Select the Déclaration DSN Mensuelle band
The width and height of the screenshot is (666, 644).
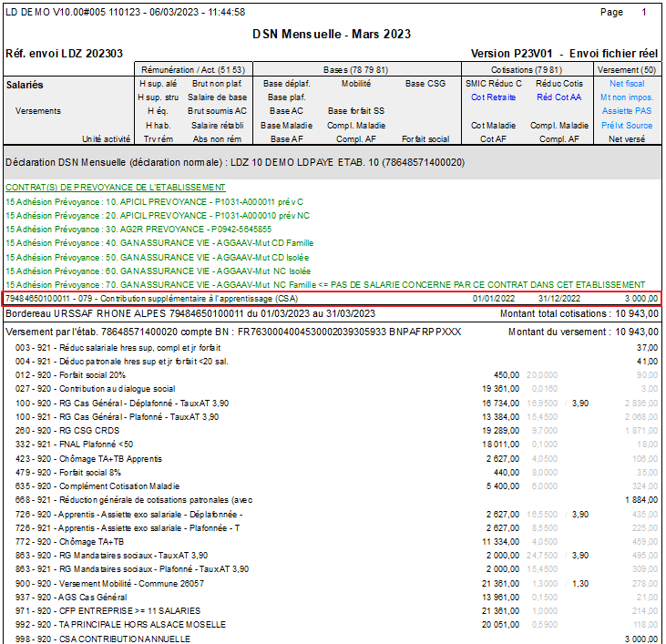click(x=235, y=162)
